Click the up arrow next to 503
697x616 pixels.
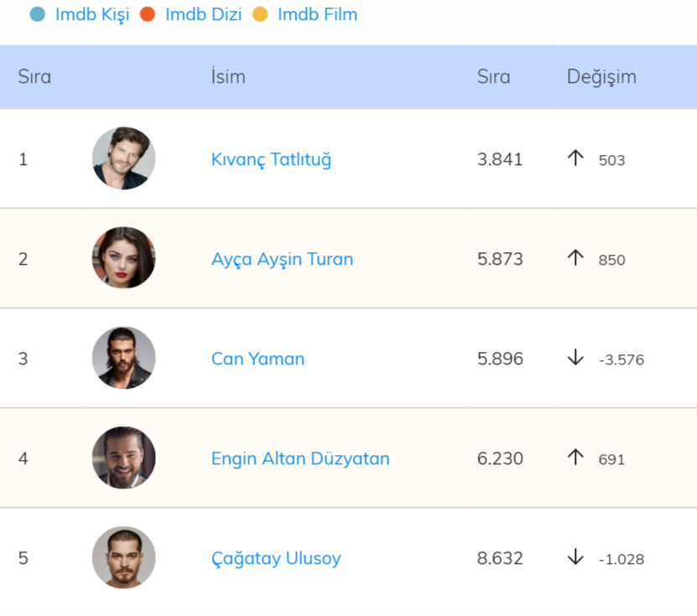[575, 158]
